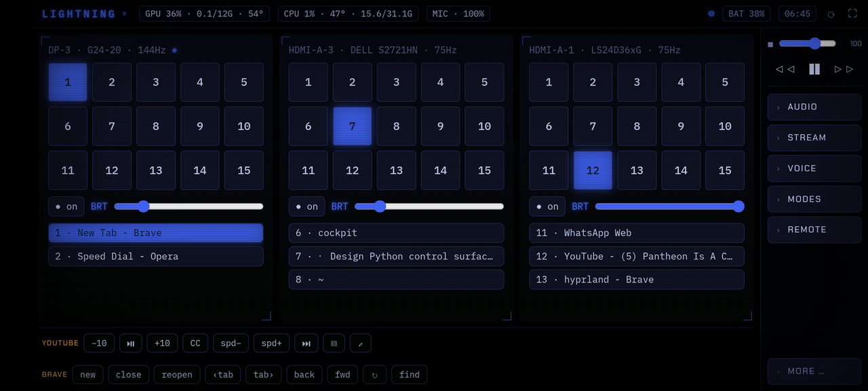Pause media in the right panel
The width and height of the screenshot is (868, 391).
pyautogui.click(x=814, y=69)
